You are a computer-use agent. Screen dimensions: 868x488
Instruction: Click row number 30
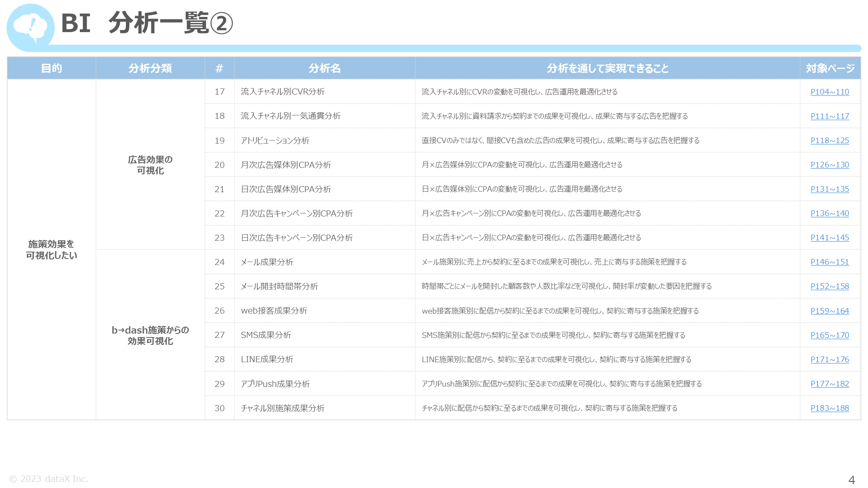(x=220, y=408)
